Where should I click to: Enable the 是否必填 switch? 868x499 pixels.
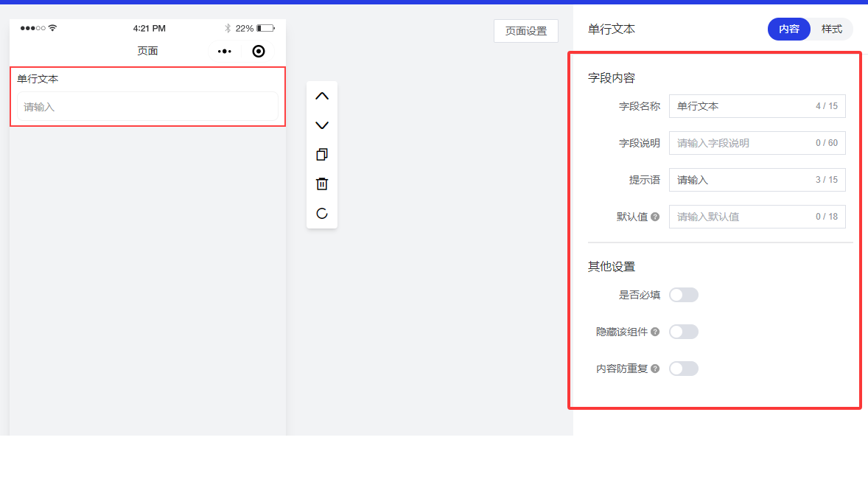683,295
